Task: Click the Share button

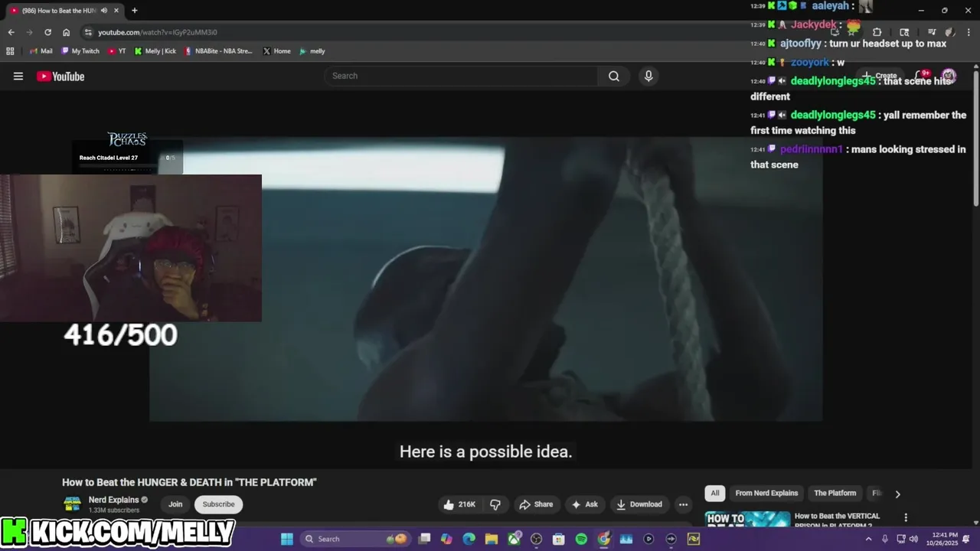Action: (x=535, y=504)
